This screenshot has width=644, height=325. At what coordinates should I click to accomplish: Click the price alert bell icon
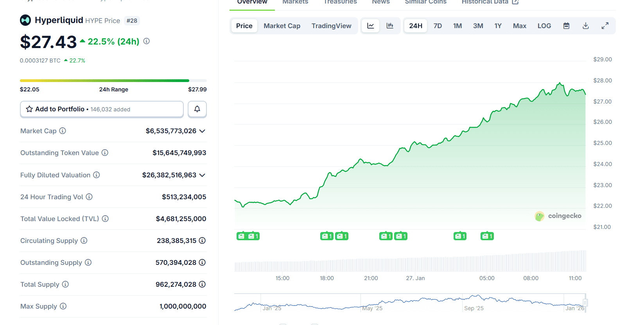(x=197, y=109)
